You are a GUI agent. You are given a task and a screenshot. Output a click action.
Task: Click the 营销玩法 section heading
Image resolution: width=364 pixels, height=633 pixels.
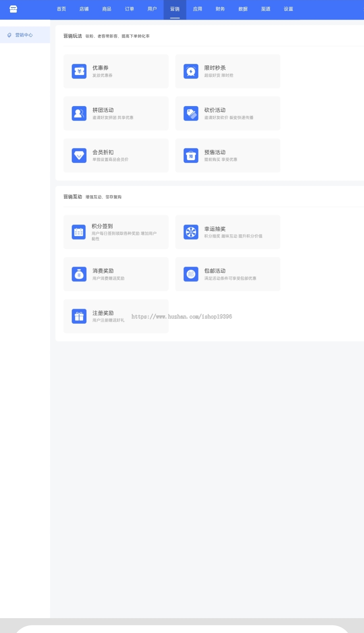tap(73, 36)
